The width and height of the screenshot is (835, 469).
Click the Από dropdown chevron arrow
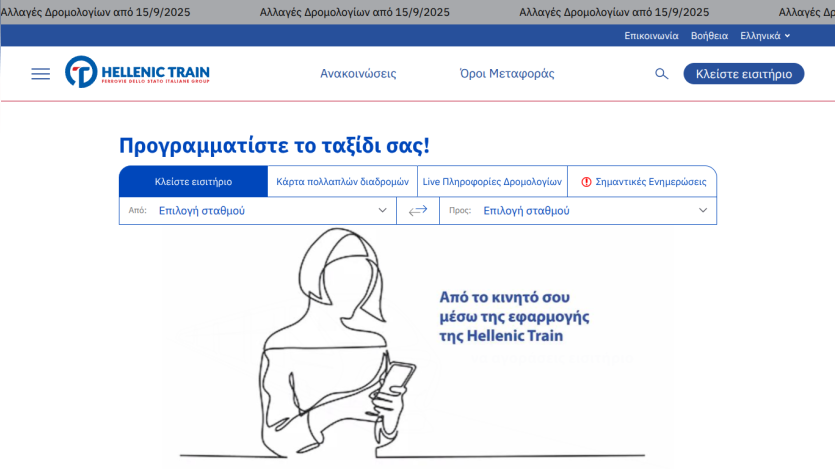(x=382, y=210)
